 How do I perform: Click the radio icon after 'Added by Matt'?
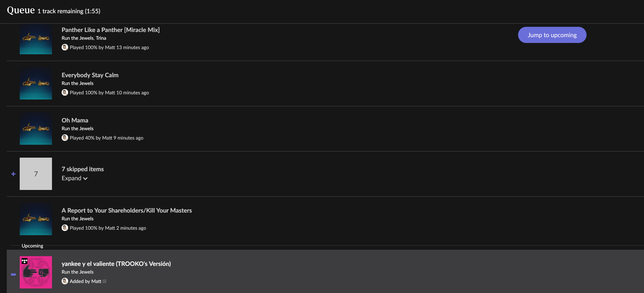coord(104,281)
